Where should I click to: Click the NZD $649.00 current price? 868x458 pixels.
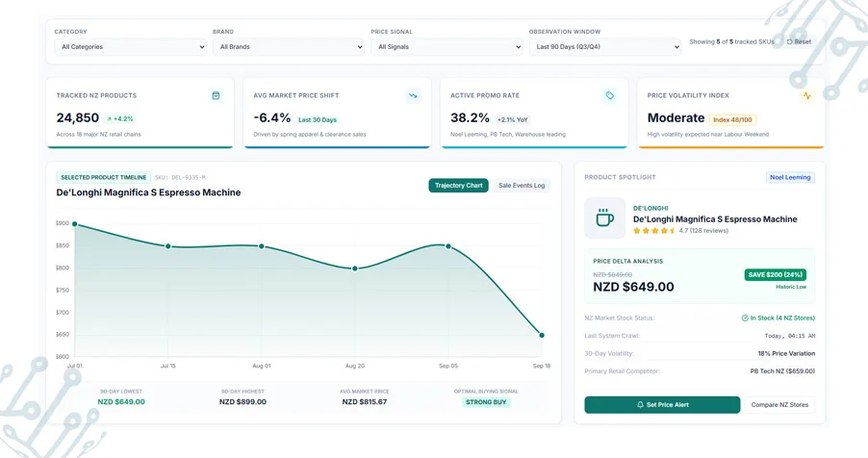(x=633, y=287)
